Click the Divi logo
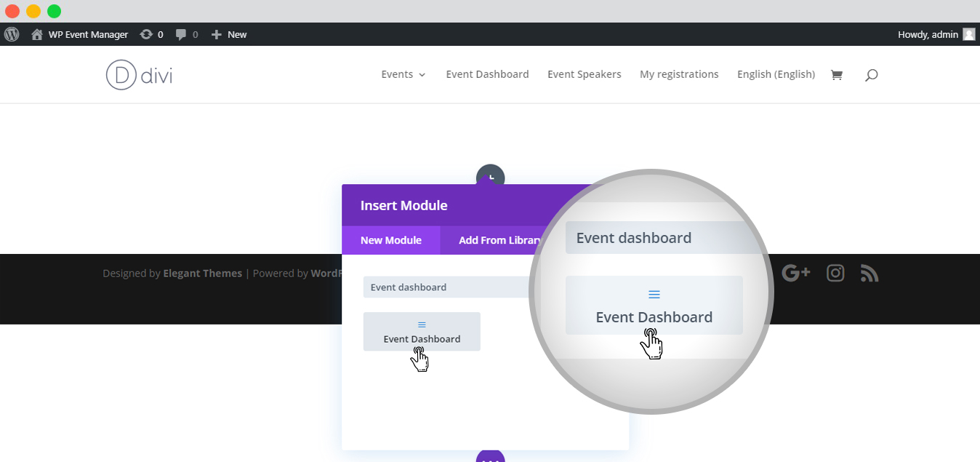 click(x=139, y=74)
